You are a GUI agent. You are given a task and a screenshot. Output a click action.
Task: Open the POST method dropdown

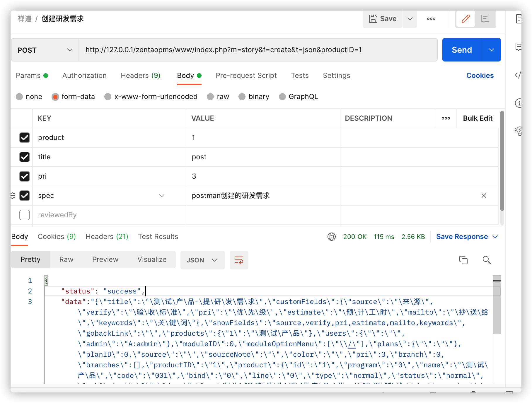click(45, 50)
